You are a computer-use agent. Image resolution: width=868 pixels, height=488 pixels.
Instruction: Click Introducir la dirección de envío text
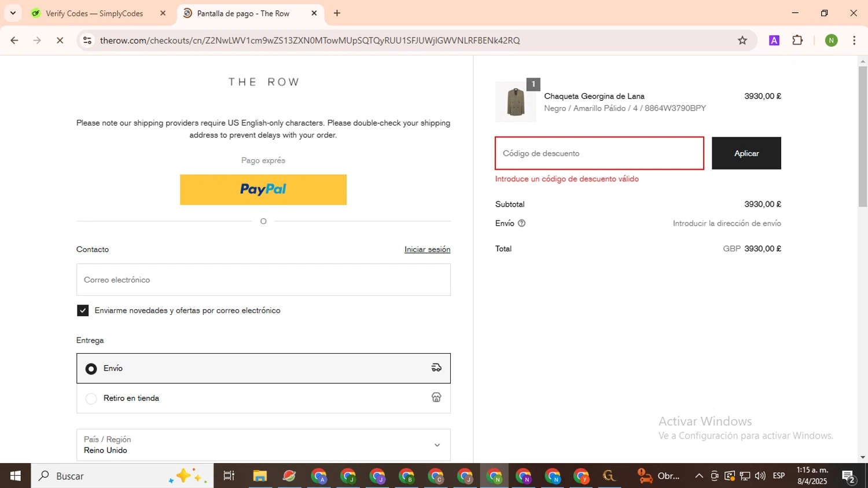727,223
